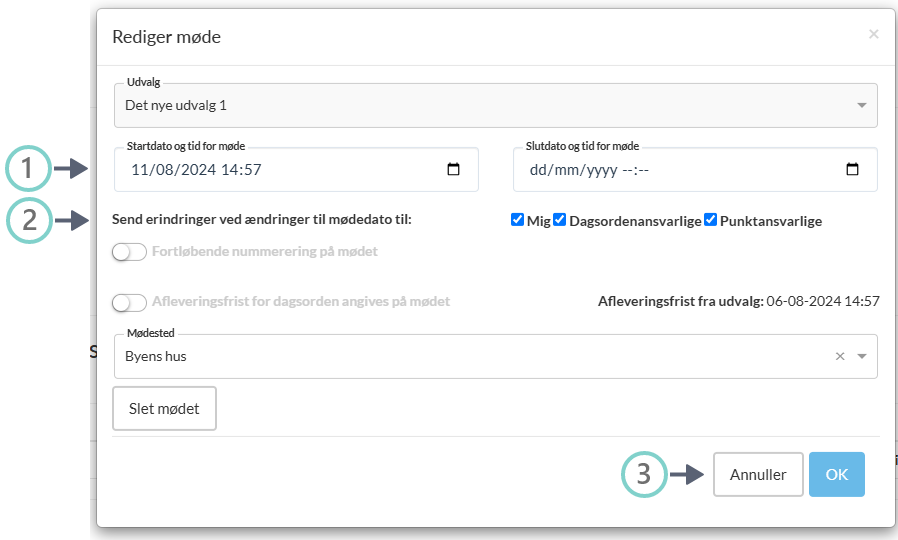Enable Fortløbende nummerering på mødet toggle
The image size is (898, 540).
(x=130, y=252)
